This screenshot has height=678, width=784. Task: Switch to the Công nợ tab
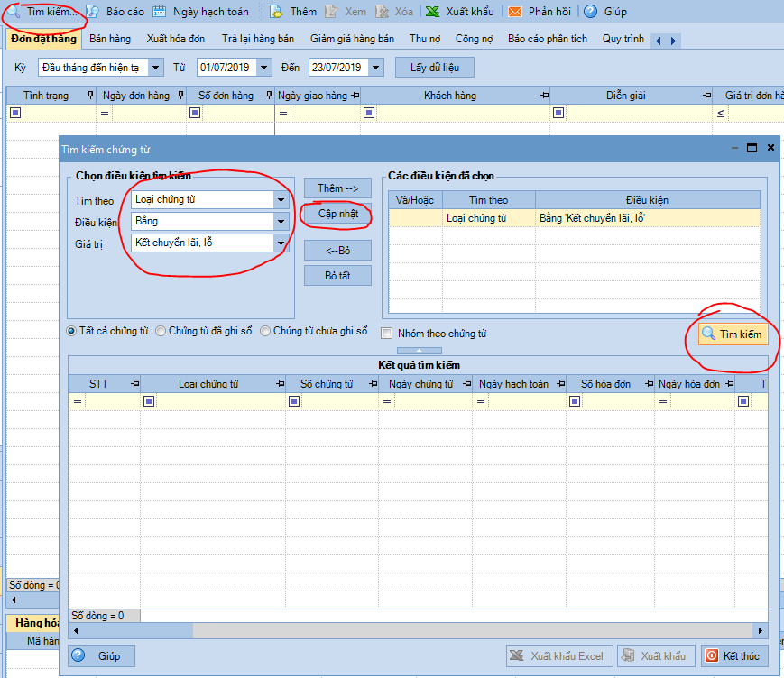[x=474, y=39]
